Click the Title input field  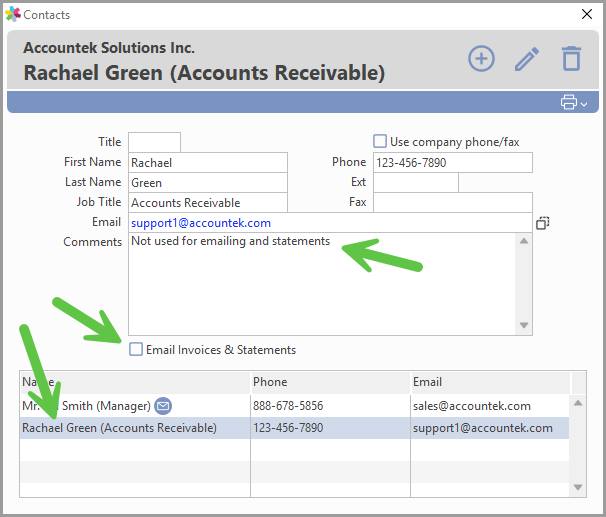click(x=154, y=142)
